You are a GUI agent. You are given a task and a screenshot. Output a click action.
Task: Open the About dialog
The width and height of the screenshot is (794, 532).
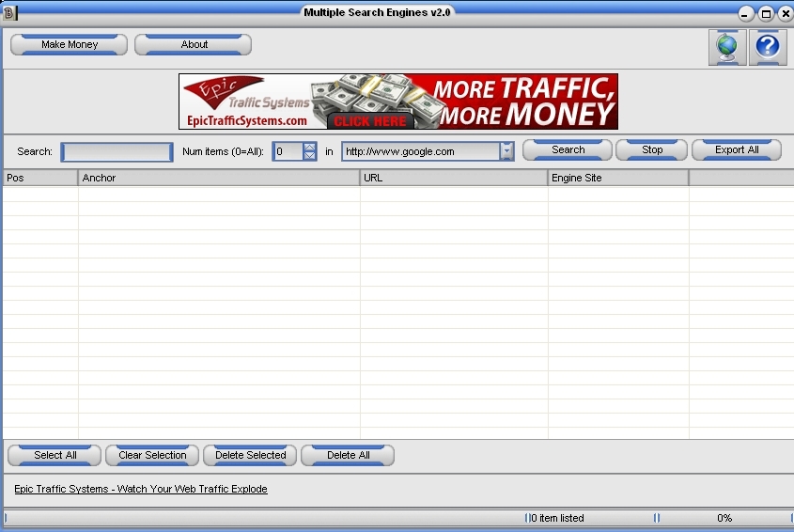(x=194, y=45)
